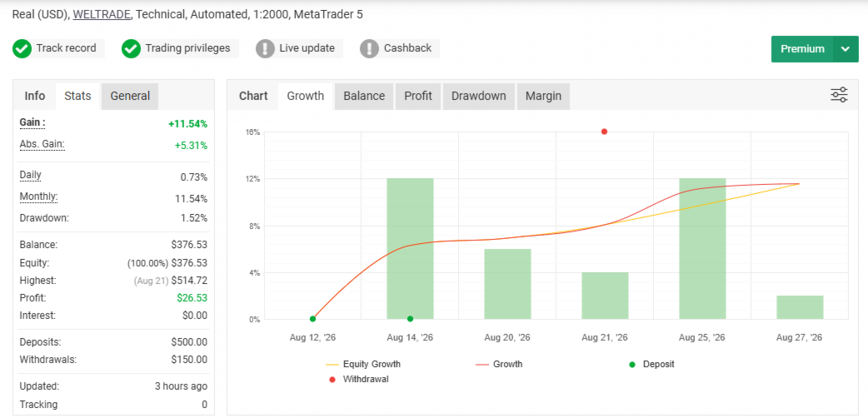Expand the Premium button dropdown arrow
This screenshot has width=868, height=418.
846,49
